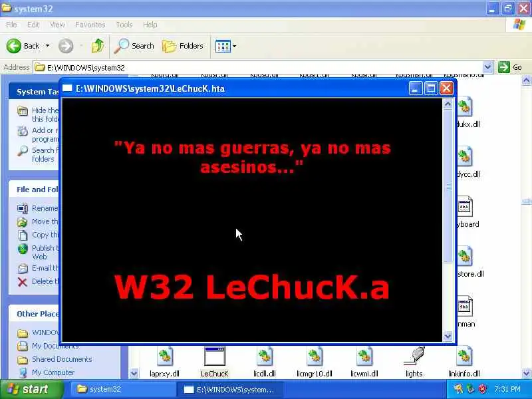This screenshot has height=399, width=532.
Task: Open My Documents in Other Places
Action: [x=48, y=346]
